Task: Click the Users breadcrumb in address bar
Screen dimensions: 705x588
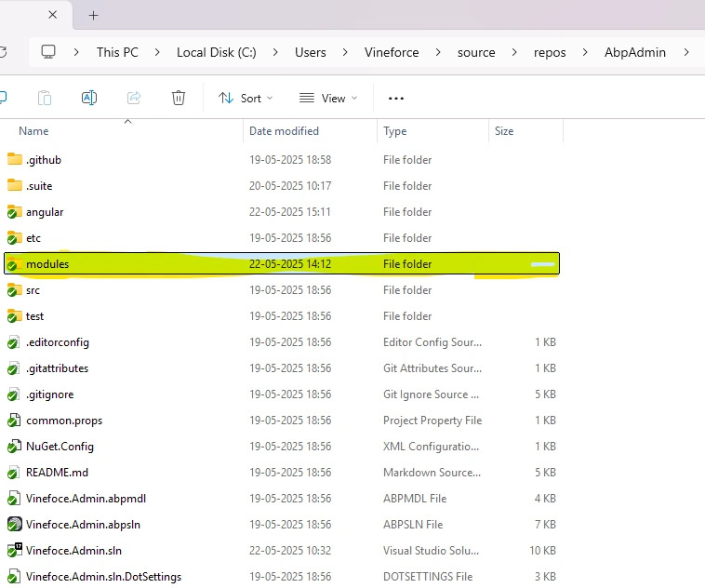Action: (310, 52)
